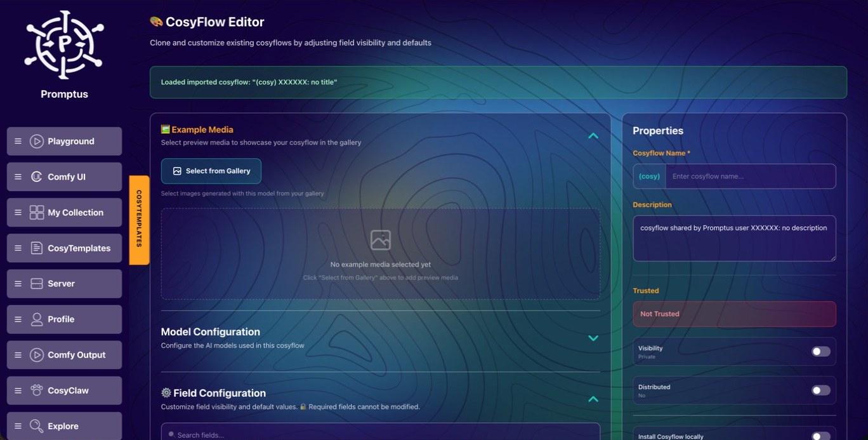Open the Server page

(x=64, y=284)
